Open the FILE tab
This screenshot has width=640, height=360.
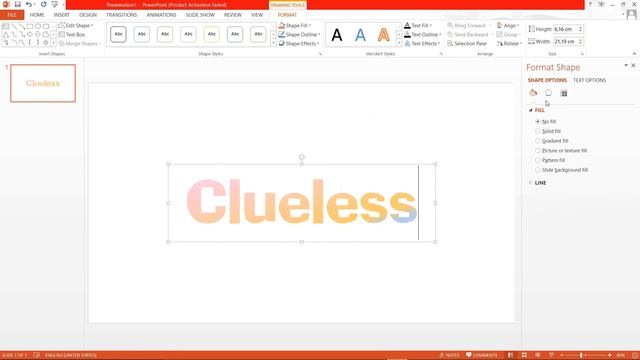tap(12, 15)
